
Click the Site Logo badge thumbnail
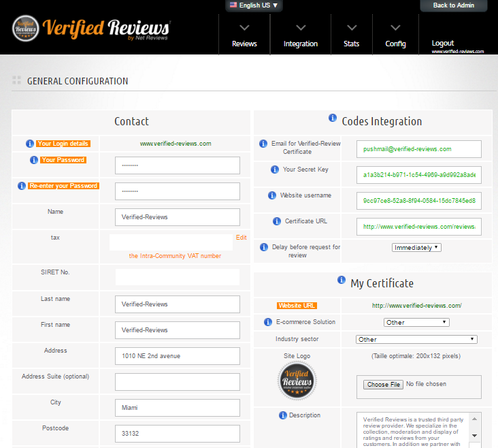point(297,381)
